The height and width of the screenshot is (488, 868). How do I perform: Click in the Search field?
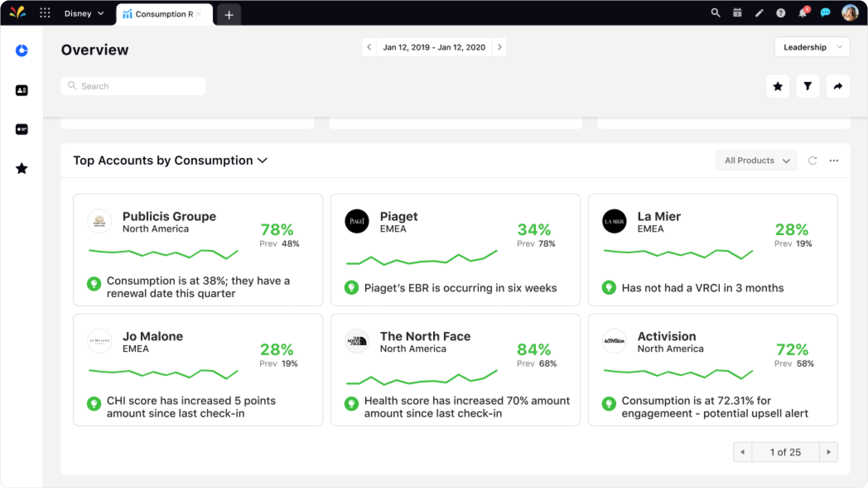click(x=133, y=86)
